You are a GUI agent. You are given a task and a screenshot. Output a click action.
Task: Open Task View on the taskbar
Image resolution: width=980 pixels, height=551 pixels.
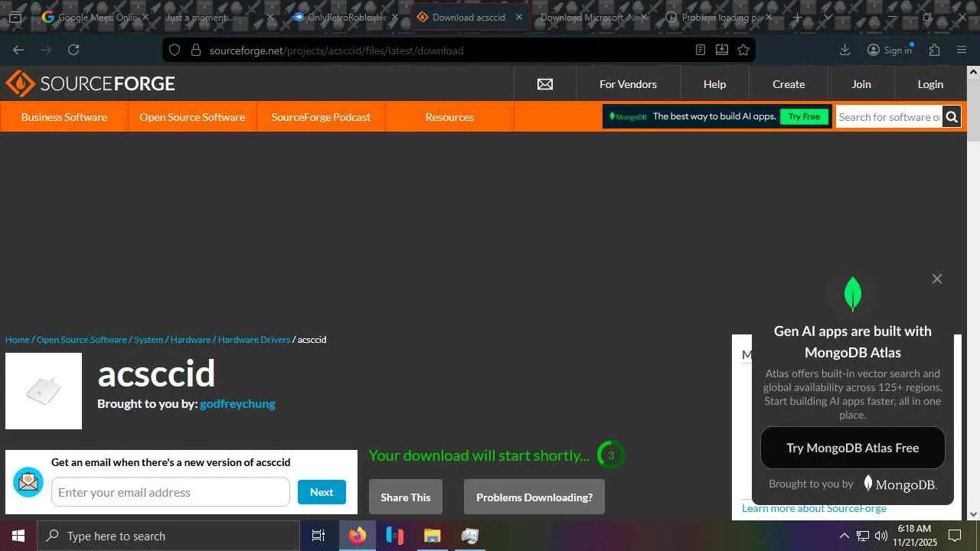pos(318,536)
